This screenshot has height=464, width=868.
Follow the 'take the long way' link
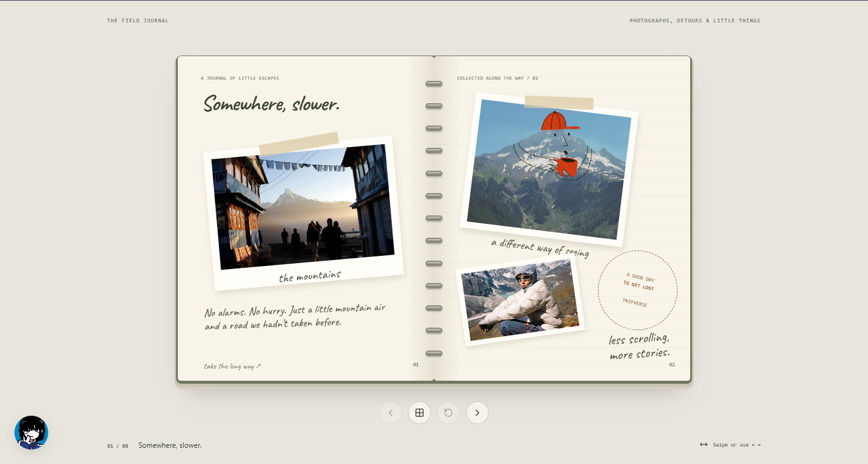pyautogui.click(x=232, y=366)
